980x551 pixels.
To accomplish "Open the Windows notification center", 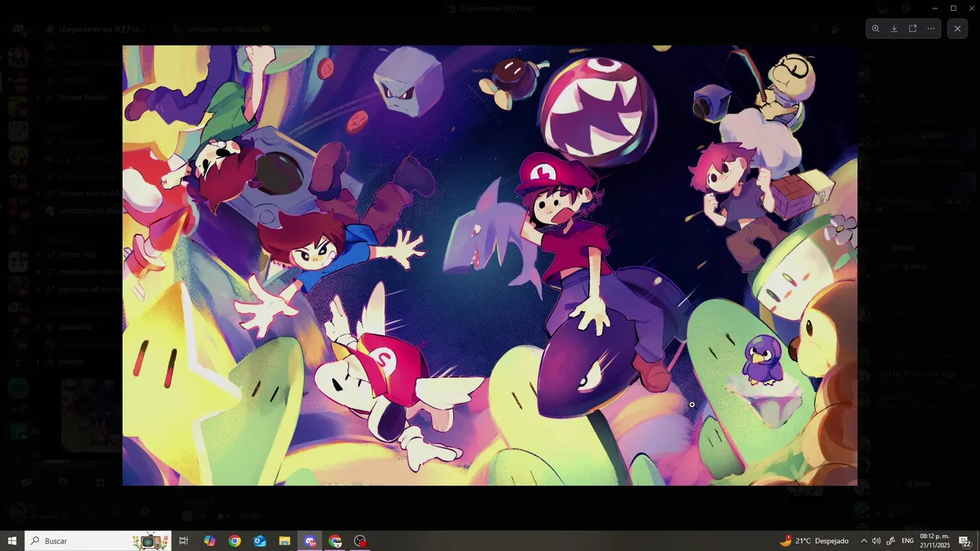I will [x=965, y=541].
